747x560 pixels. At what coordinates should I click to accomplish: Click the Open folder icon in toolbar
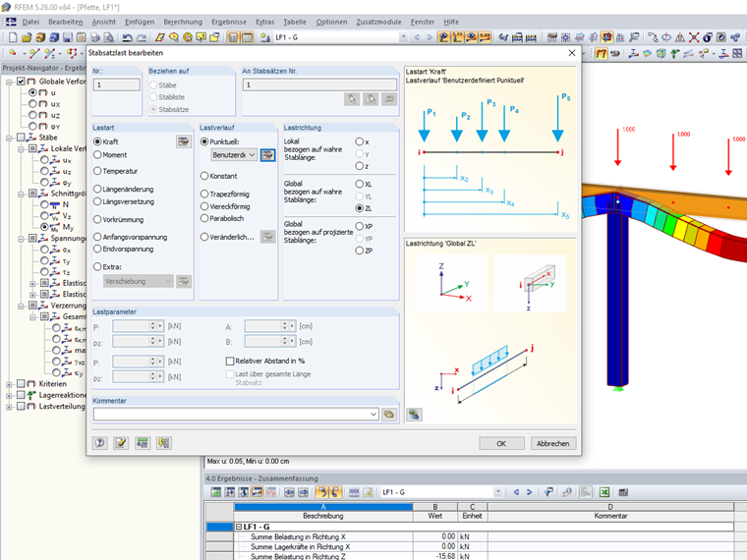(x=27, y=37)
